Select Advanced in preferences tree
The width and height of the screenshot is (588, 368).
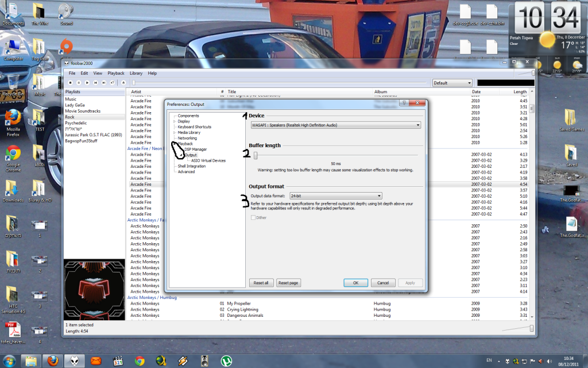tap(187, 172)
